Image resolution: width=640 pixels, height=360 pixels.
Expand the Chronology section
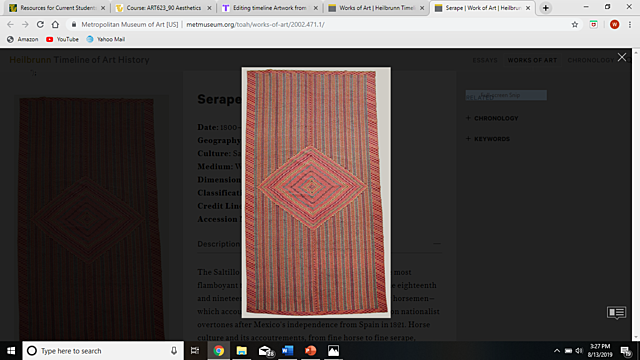[492, 118]
